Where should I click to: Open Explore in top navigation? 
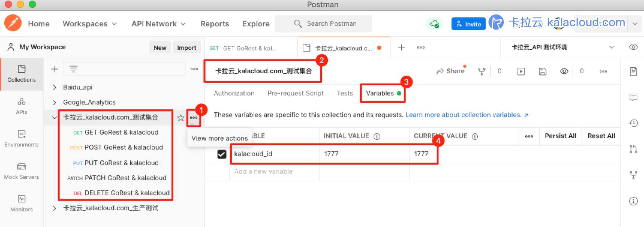tap(256, 24)
